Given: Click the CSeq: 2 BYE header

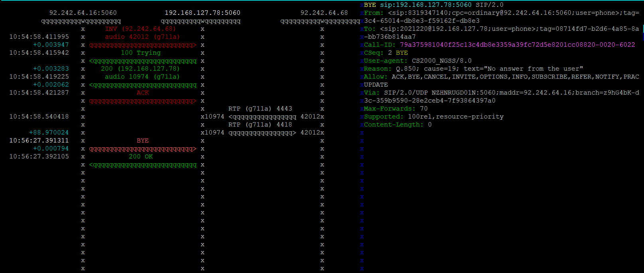Looking at the screenshot, I should coord(386,53).
